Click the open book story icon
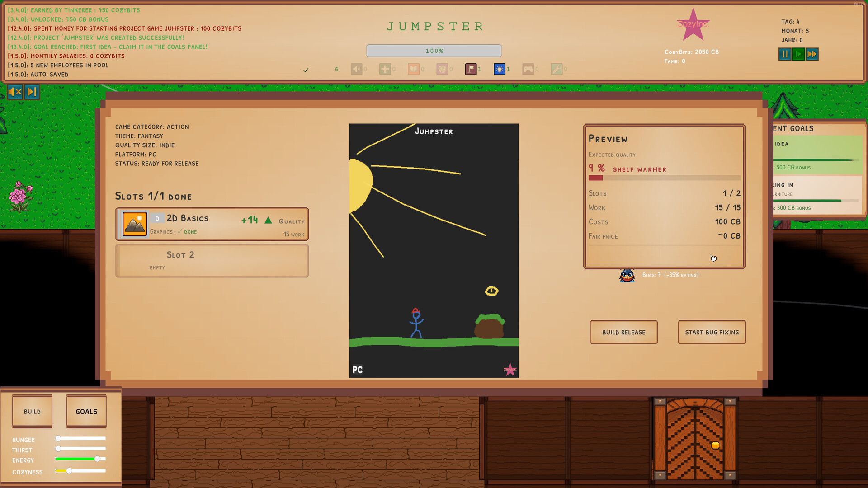The height and width of the screenshot is (488, 868). click(414, 69)
